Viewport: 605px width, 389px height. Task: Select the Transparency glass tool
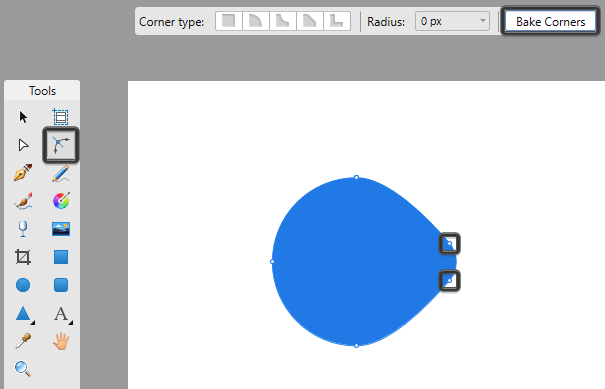[x=23, y=229]
